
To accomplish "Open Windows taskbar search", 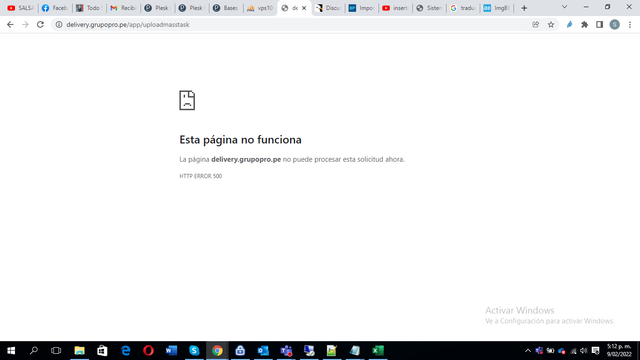I will click(x=34, y=350).
